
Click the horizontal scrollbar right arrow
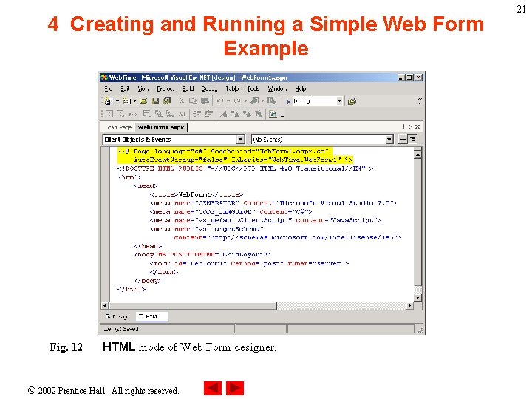click(x=409, y=306)
